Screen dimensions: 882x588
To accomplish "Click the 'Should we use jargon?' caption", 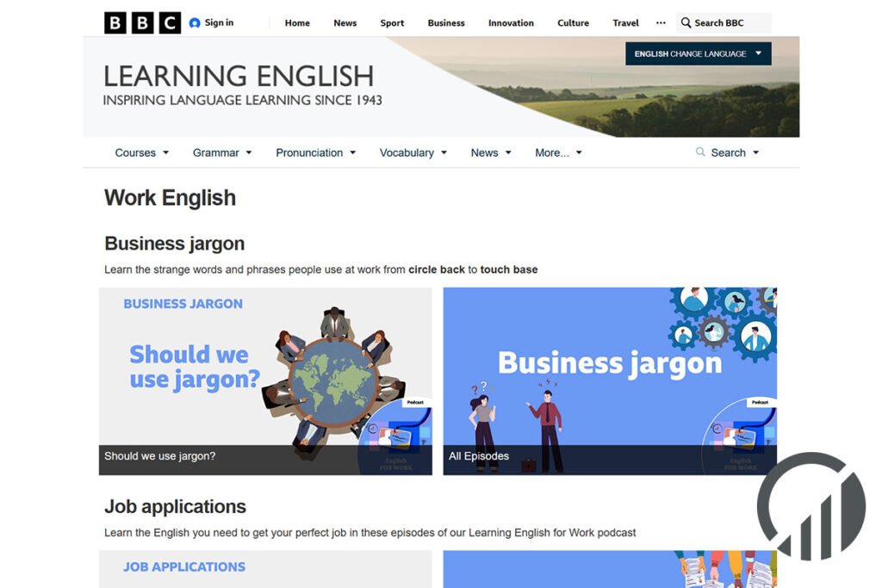I will click(159, 456).
